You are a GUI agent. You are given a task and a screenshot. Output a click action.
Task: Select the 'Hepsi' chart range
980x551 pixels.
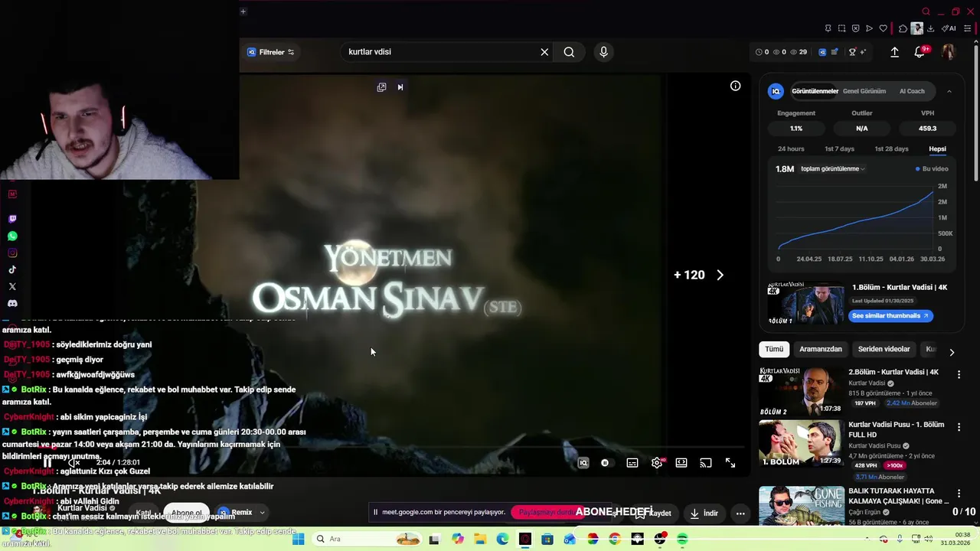point(937,148)
